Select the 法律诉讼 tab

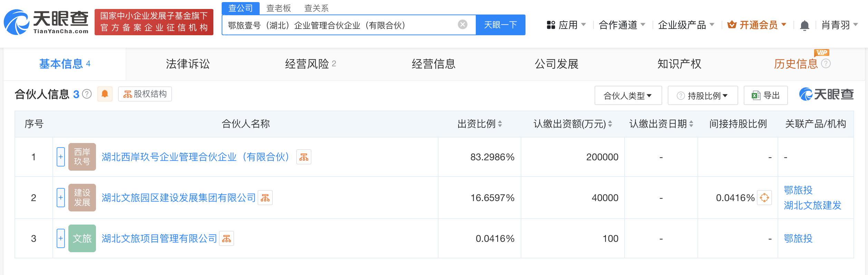pos(188,64)
